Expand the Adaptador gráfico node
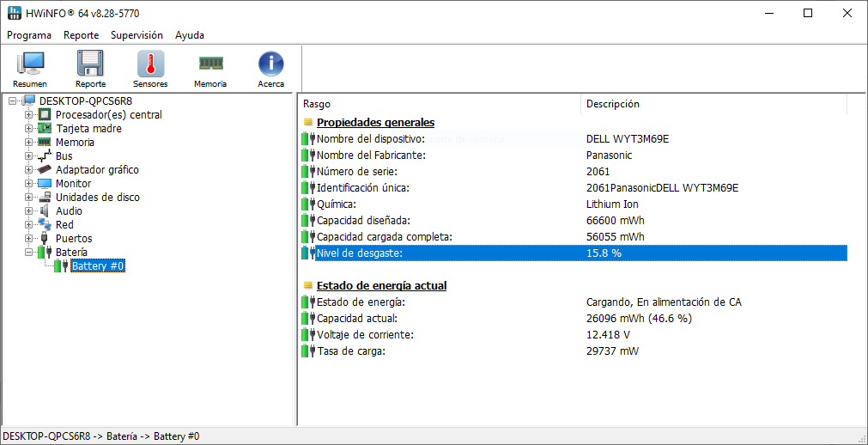The image size is (868, 445). coord(29,170)
